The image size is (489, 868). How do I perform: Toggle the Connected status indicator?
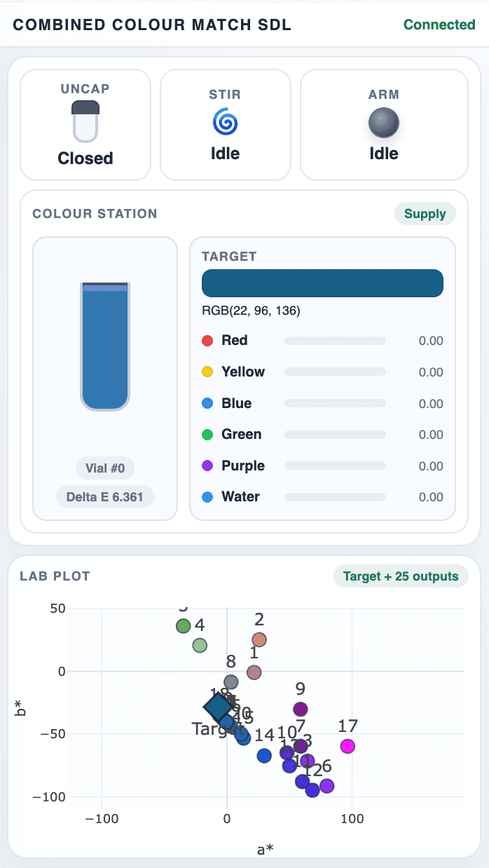point(439,25)
